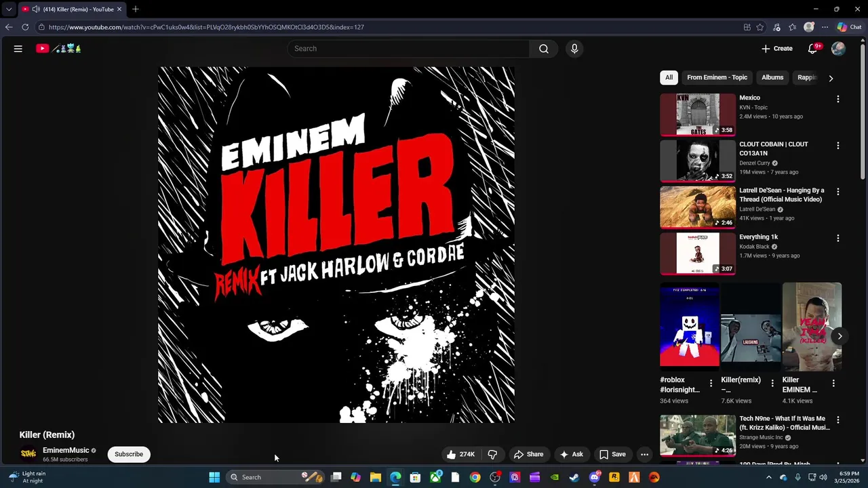Start voice search with the microphone

coord(574,49)
